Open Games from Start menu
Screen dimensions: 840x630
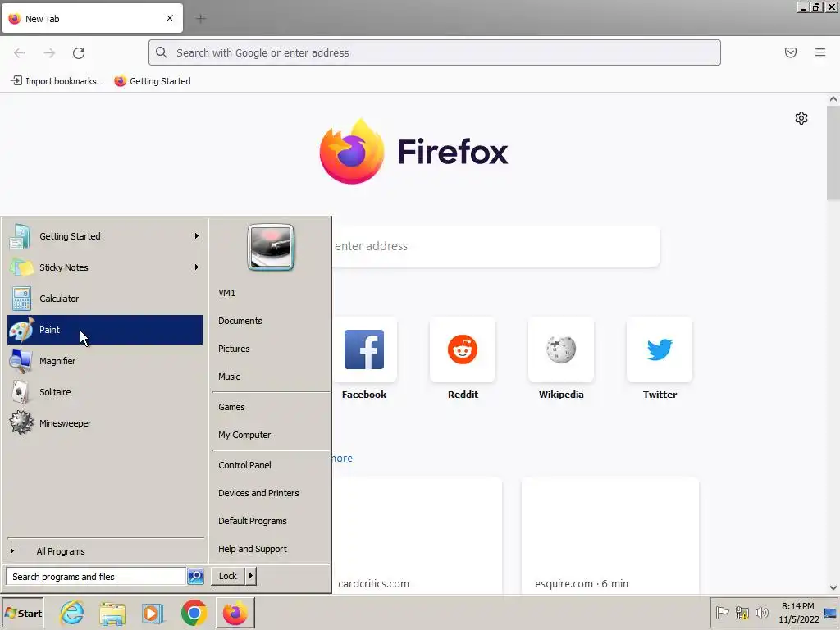[269, 407]
